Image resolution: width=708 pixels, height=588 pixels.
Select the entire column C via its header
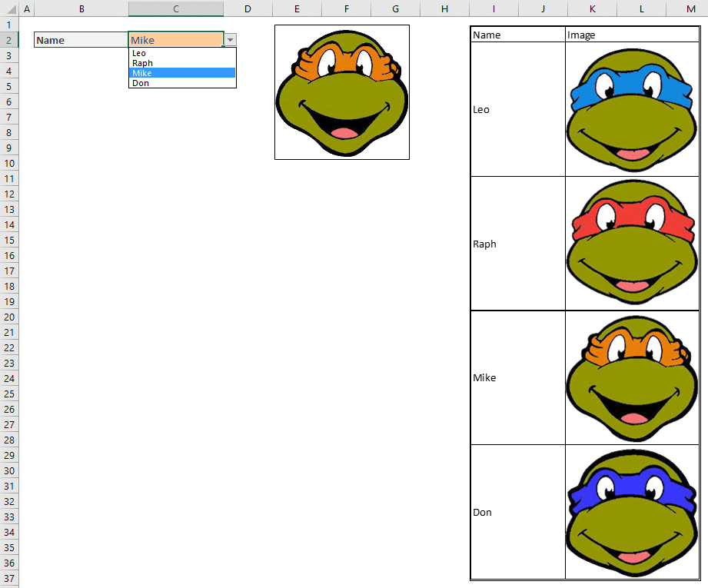[175, 8]
